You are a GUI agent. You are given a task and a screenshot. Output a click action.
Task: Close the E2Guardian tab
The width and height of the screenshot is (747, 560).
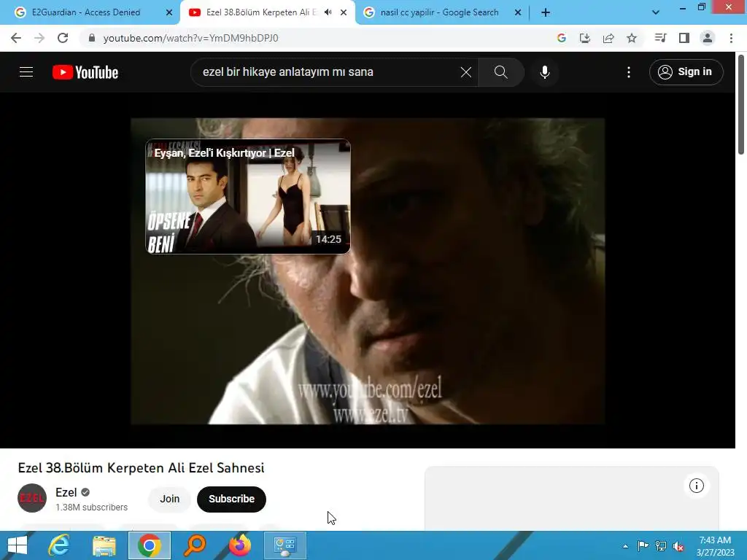(x=169, y=12)
